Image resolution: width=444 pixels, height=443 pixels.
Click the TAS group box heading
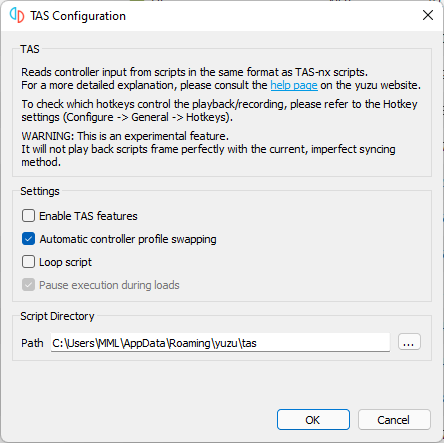pos(30,49)
